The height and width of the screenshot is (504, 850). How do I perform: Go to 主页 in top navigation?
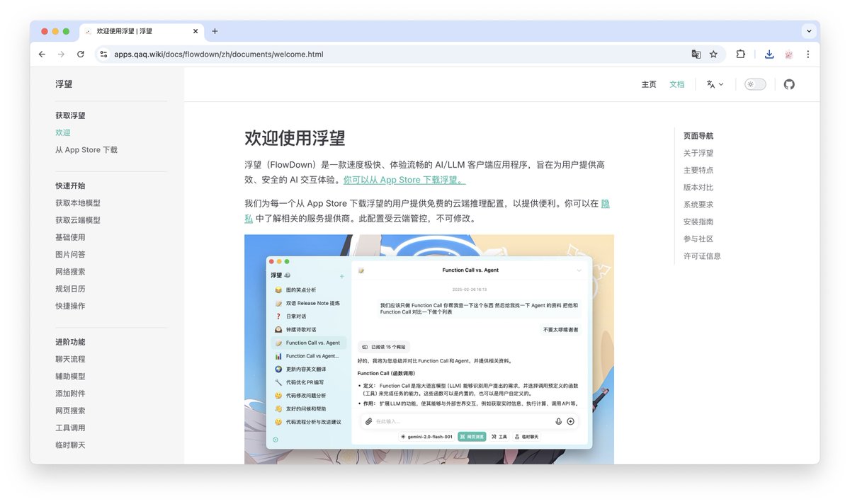649,84
